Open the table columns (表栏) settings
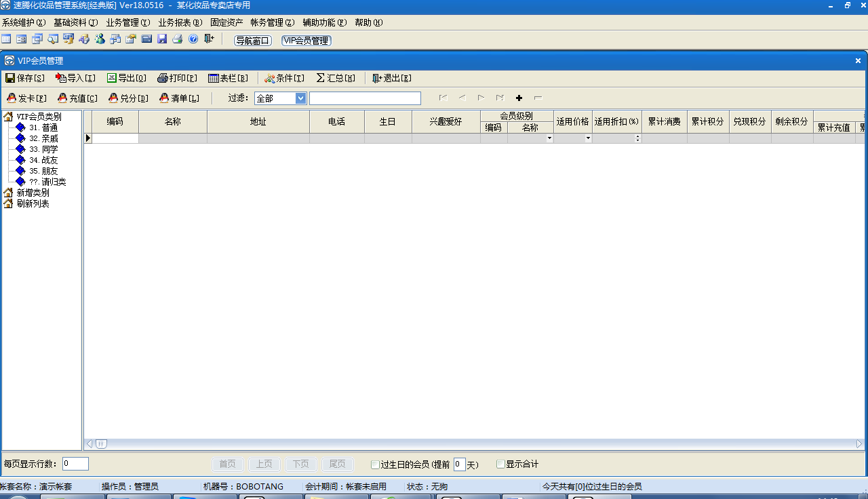This screenshot has width=868, height=499. (228, 78)
